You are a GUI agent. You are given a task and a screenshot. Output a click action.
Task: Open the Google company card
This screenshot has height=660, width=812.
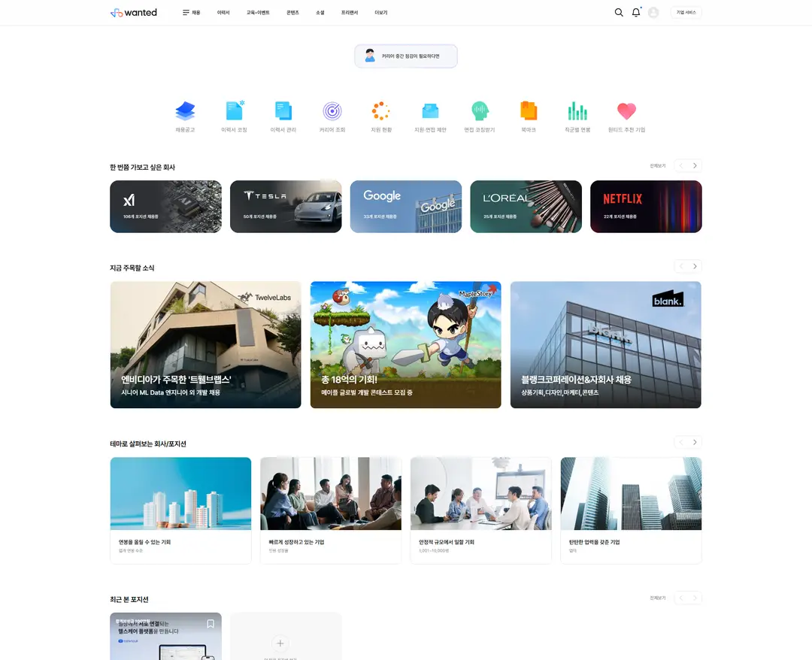[406, 207]
